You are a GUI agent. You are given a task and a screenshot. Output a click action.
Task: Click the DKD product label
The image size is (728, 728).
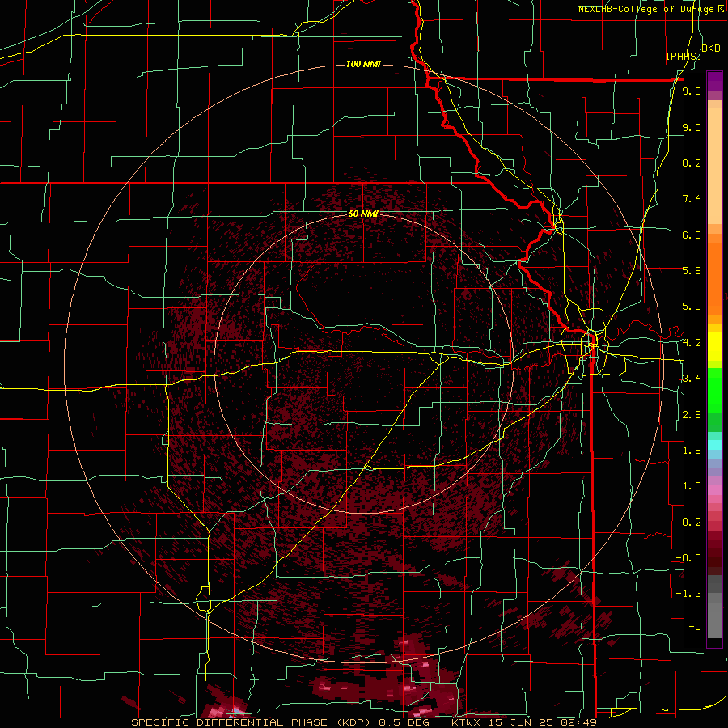[x=711, y=49]
